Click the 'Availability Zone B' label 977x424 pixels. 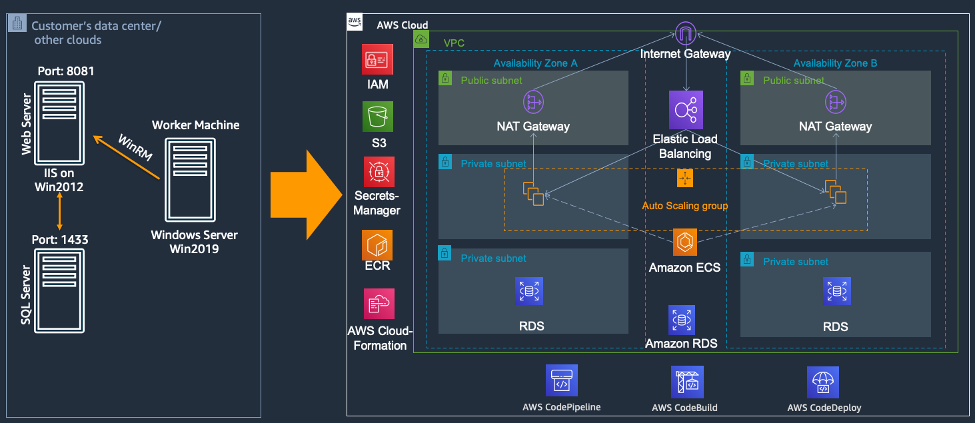836,63
